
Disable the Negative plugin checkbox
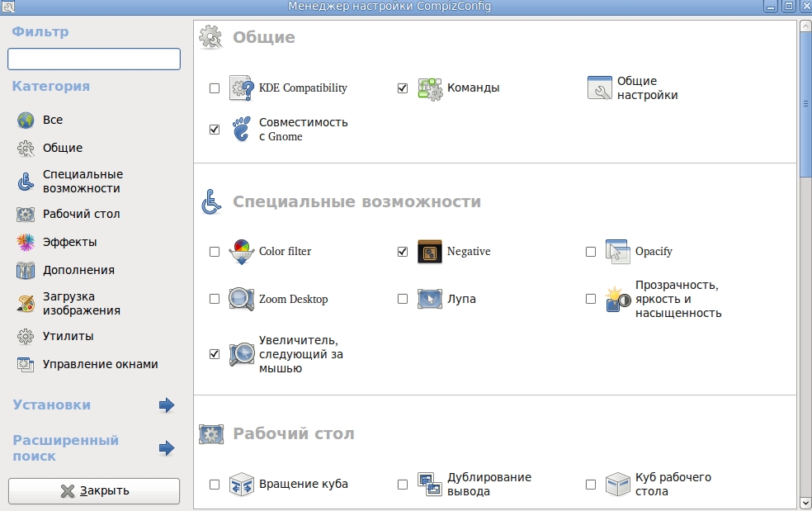(x=403, y=252)
